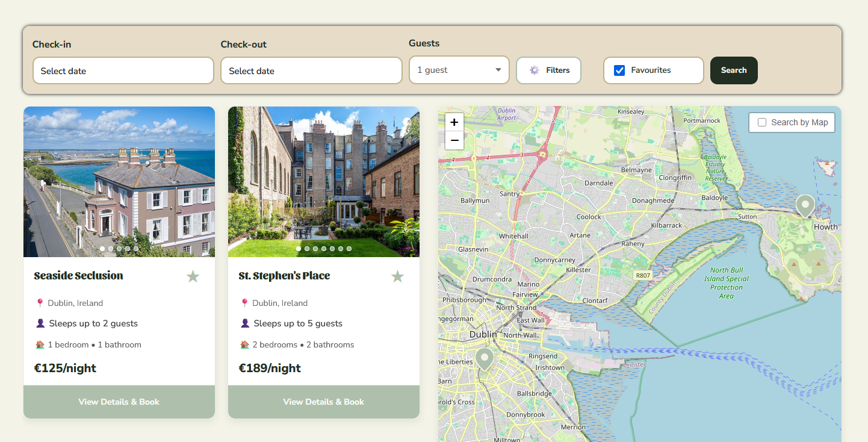The height and width of the screenshot is (442, 868).
Task: Jump to the last photo dot of St. Stephen's Place
Action: (x=349, y=249)
